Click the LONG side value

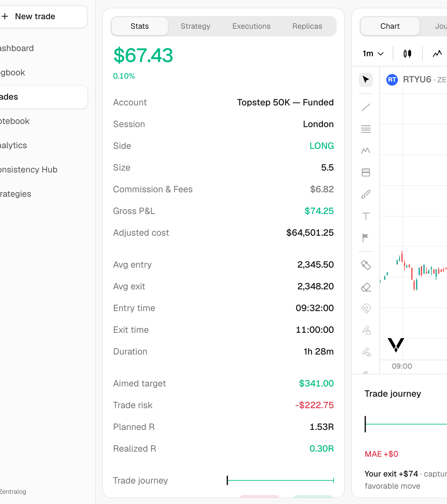322,146
